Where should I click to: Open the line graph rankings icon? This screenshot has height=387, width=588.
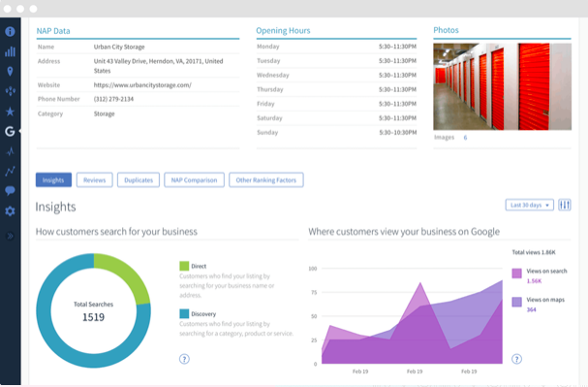pyautogui.click(x=10, y=171)
